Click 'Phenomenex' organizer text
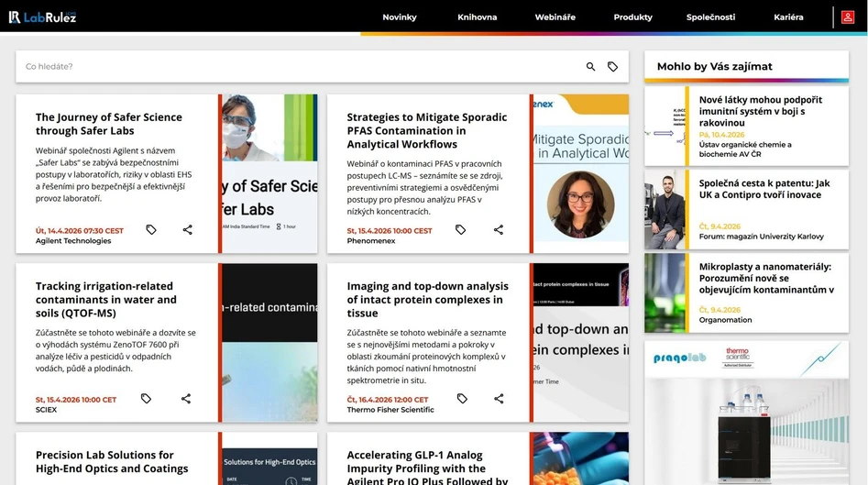This screenshot has width=868, height=485. 371,241
